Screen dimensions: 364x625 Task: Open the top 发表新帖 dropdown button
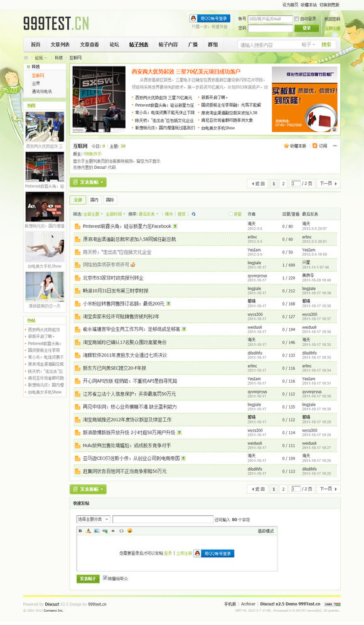[88, 183]
